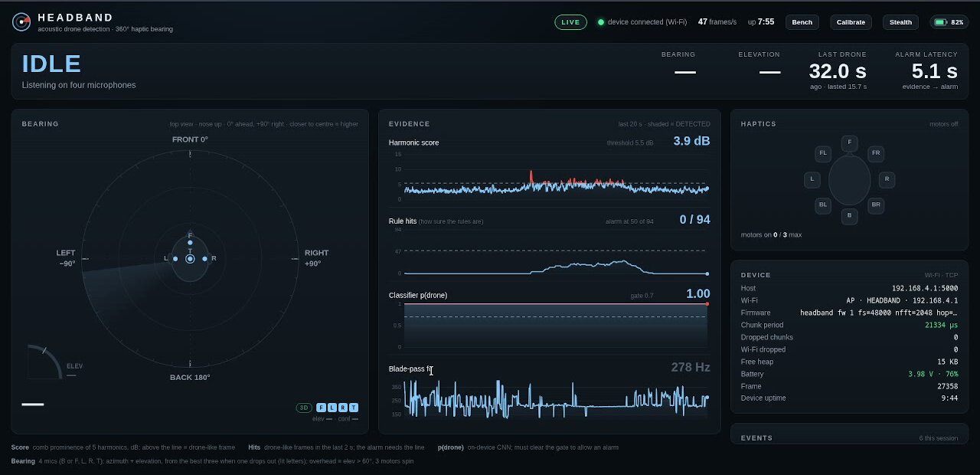
Task: Click the Firmware version string
Action: tap(879, 313)
